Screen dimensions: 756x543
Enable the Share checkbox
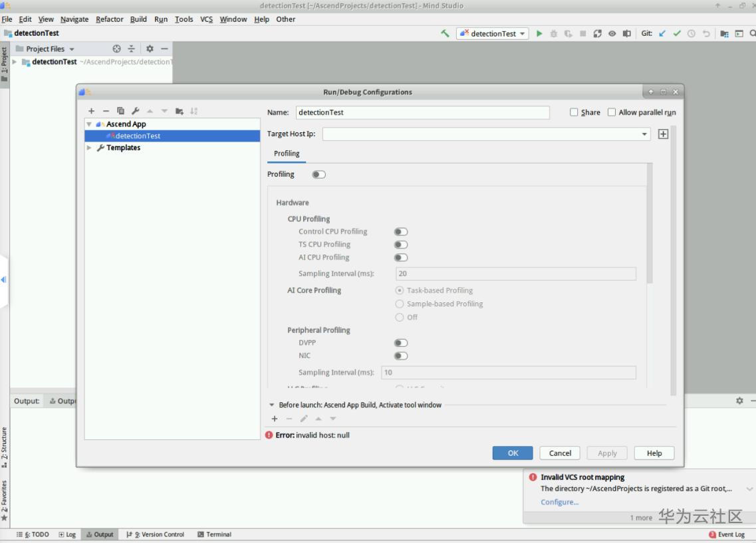tap(574, 112)
